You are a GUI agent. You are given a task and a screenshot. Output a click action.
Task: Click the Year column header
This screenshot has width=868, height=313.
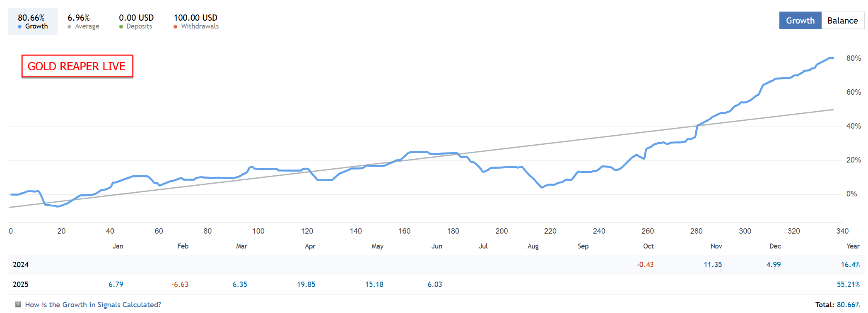(853, 246)
